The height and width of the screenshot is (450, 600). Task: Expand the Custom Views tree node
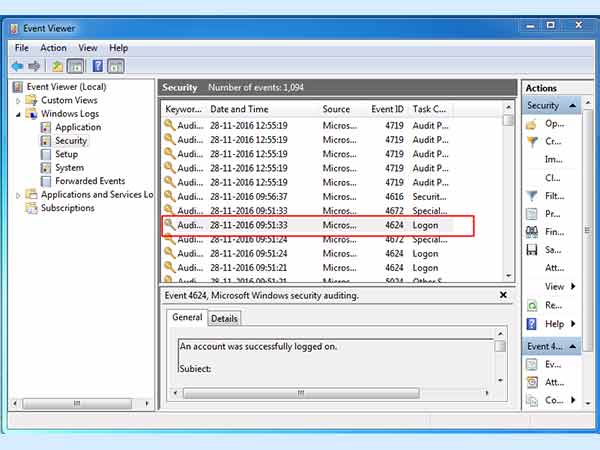(x=18, y=101)
